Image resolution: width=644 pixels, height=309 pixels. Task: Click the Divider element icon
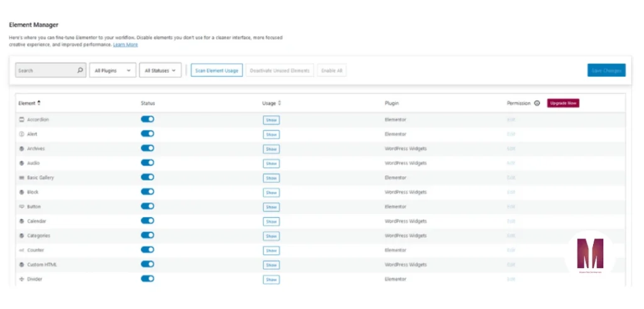pos(21,279)
